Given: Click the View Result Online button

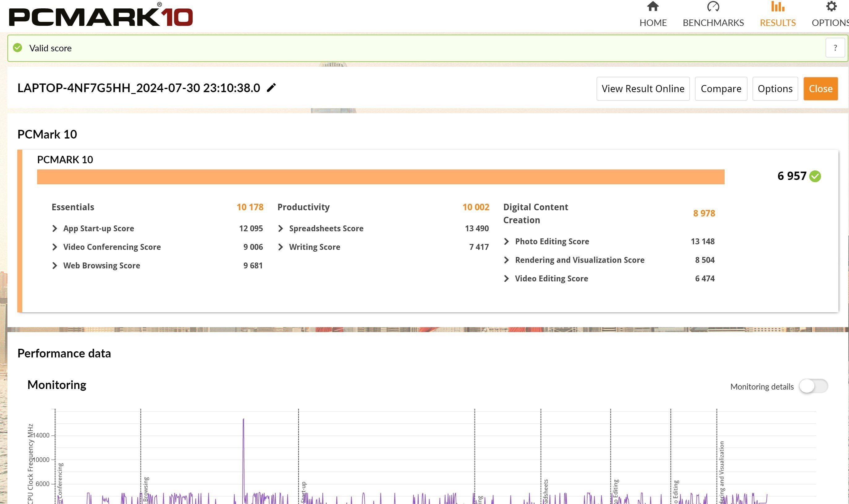Looking at the screenshot, I should point(643,89).
